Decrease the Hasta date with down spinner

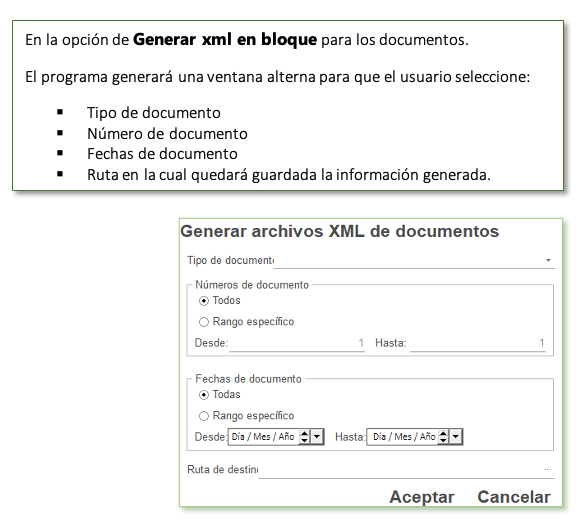click(444, 441)
